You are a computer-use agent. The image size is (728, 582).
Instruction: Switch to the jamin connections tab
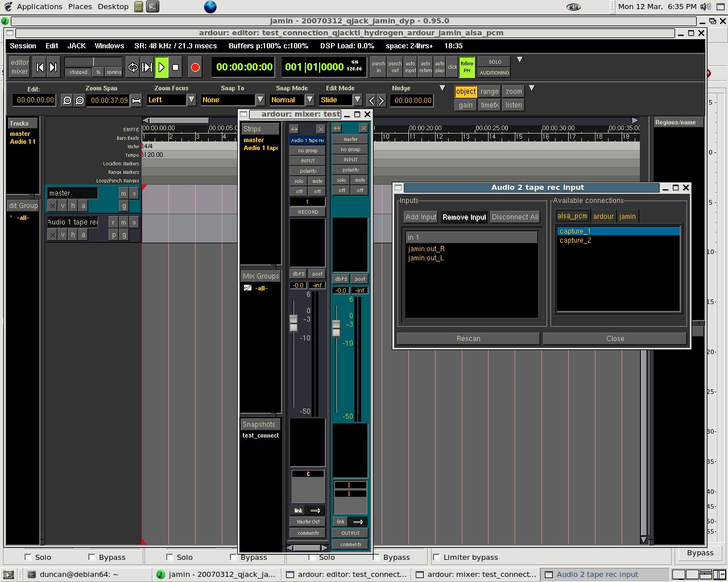tap(627, 217)
